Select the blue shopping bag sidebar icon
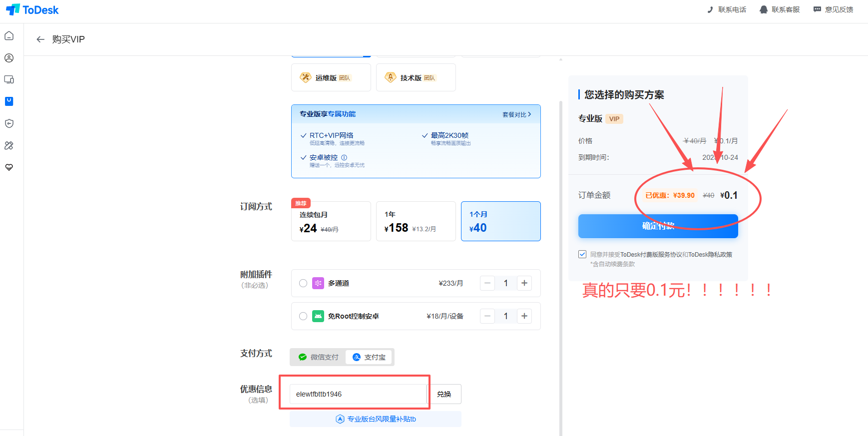 point(9,101)
